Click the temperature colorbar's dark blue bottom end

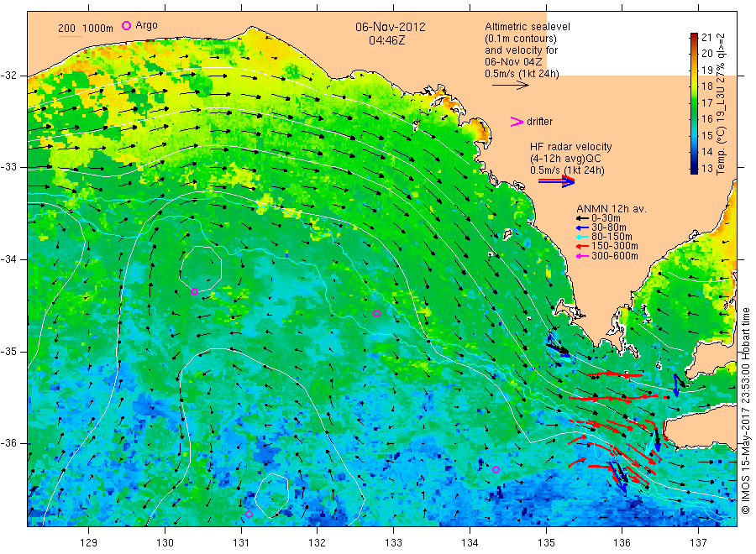[x=694, y=170]
